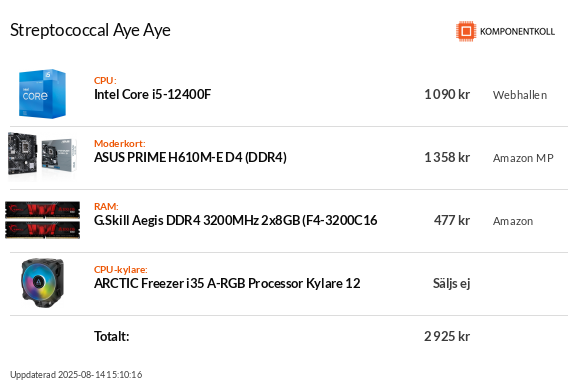Screen dimensions: 577x388
Task: Click the Amazon store for RAM
Action: 513,221
